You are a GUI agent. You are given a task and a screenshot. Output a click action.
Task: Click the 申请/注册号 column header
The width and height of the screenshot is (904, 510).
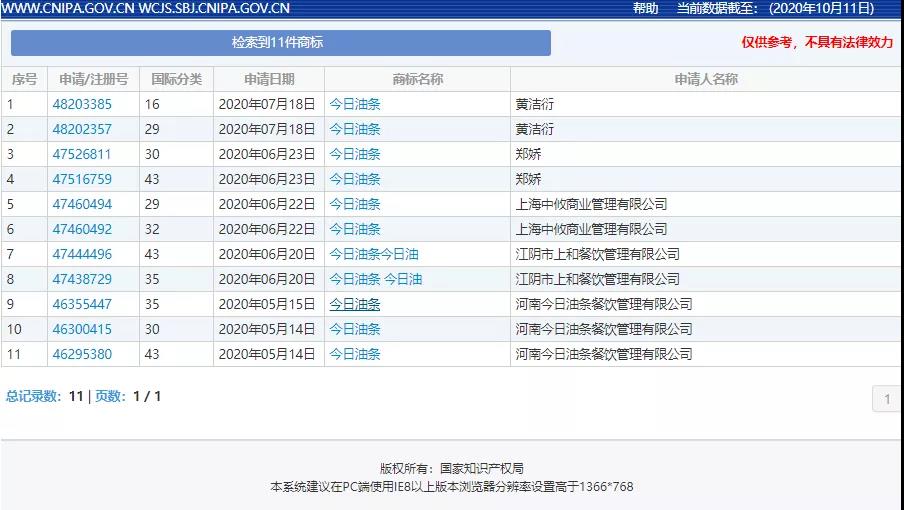(93, 79)
